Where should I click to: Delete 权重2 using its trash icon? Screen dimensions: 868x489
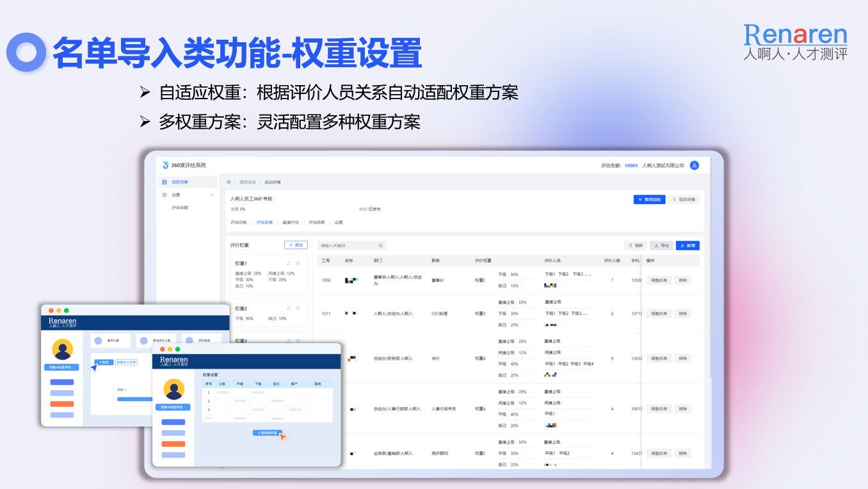[298, 309]
